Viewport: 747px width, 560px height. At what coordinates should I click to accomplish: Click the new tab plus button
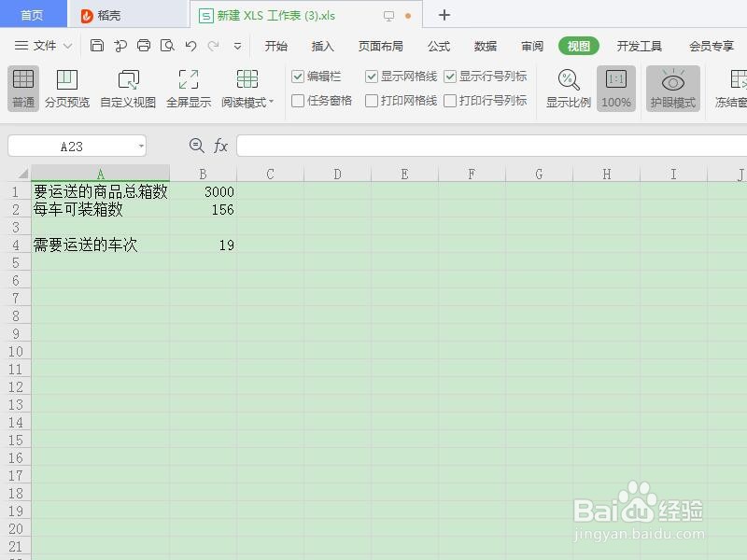tap(444, 15)
